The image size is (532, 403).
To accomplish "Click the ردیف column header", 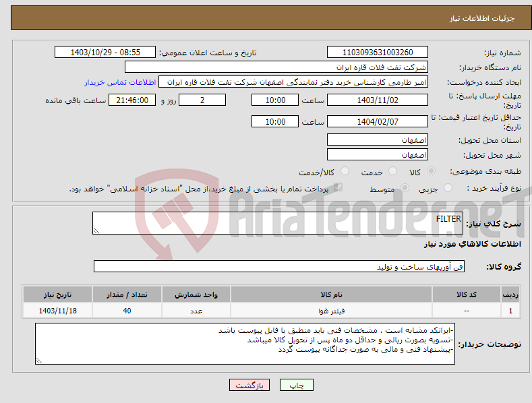I will point(510,294).
